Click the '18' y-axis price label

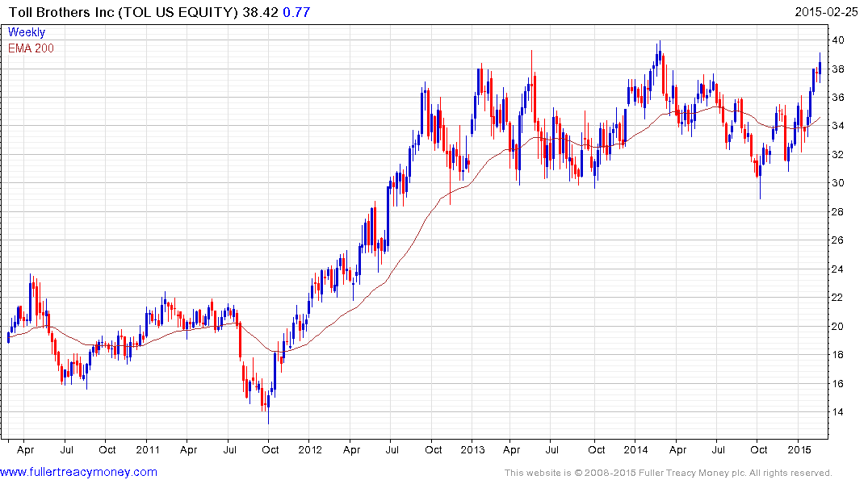838,355
